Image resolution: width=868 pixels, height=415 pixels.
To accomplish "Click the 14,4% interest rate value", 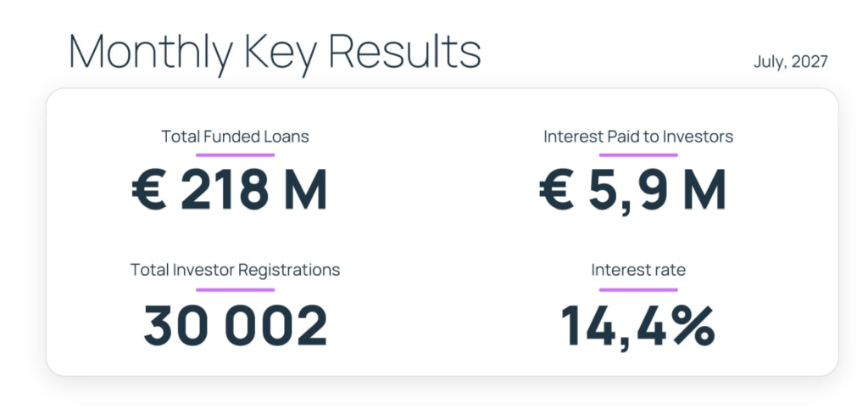I will 637,327.
